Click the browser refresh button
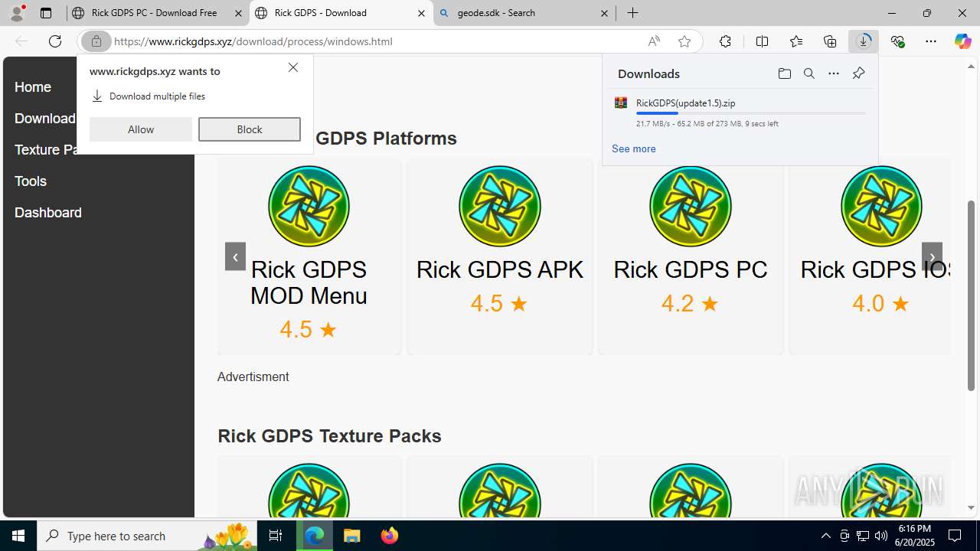The image size is (980, 551). pyautogui.click(x=55, y=41)
